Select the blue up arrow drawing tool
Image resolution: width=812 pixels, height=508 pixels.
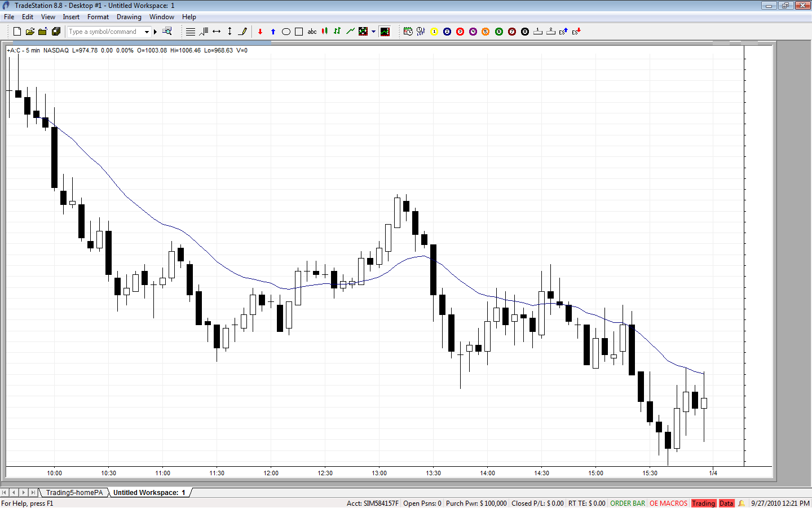click(273, 32)
